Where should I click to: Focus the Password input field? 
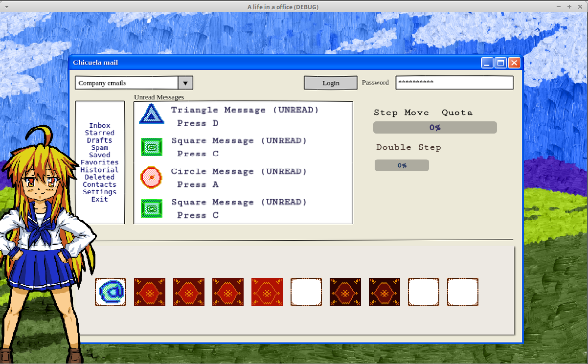pos(454,83)
